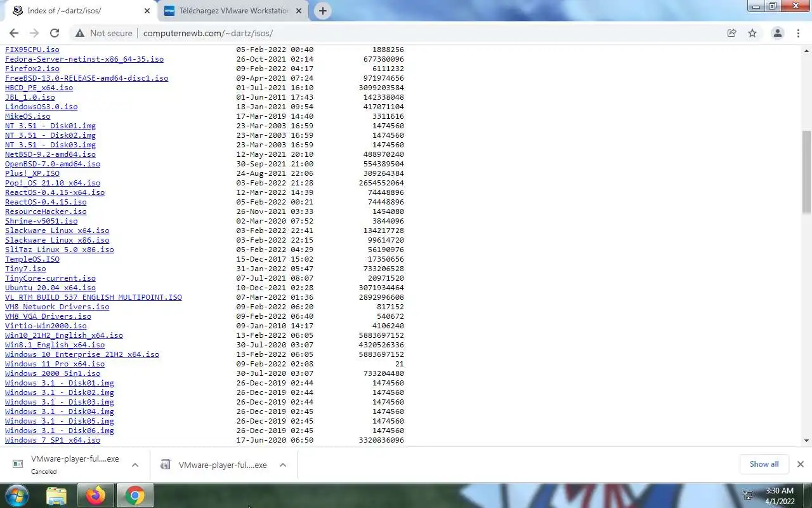812x508 pixels.
Task: Download FIX95CPU.iso
Action: point(32,50)
